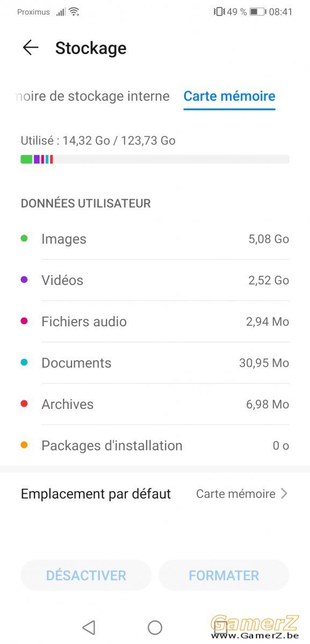Tap the Android home circle button
The height and width of the screenshot is (644, 310).
pyautogui.click(x=155, y=627)
